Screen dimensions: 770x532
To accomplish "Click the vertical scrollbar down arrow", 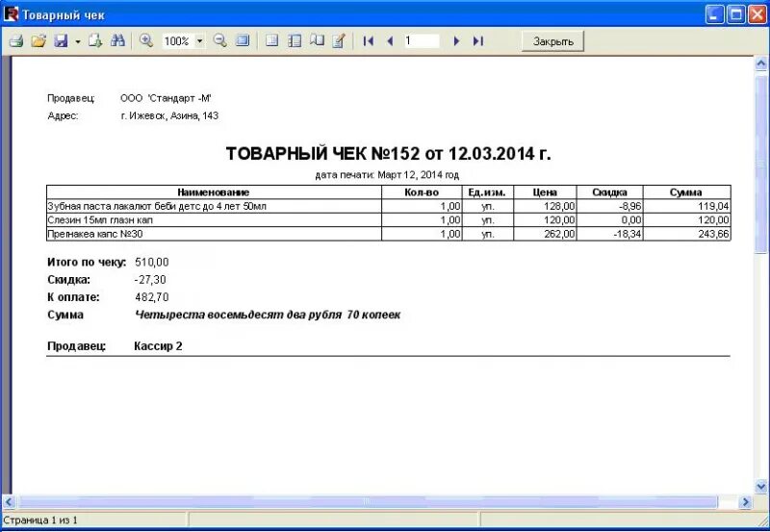I will (x=761, y=487).
